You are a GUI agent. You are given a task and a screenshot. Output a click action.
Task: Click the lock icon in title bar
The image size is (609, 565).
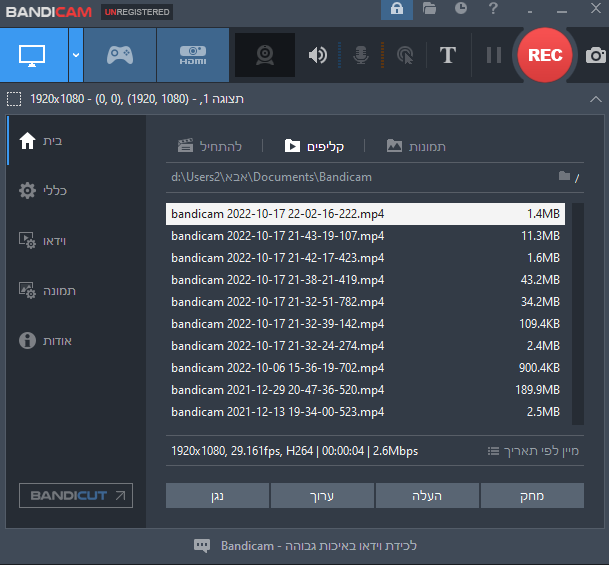coord(397,9)
